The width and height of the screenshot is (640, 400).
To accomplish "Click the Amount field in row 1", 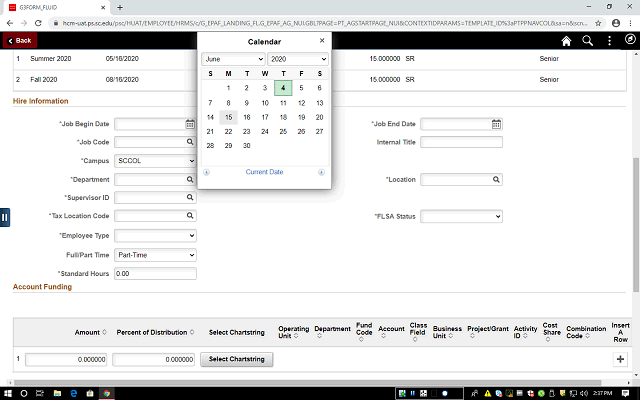I will tap(66, 359).
